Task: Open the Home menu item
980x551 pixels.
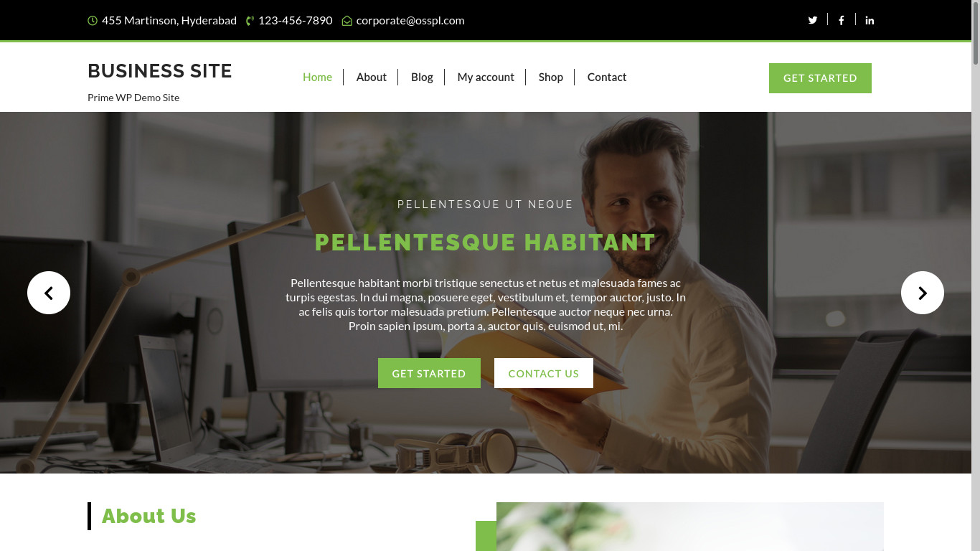Action: [317, 77]
